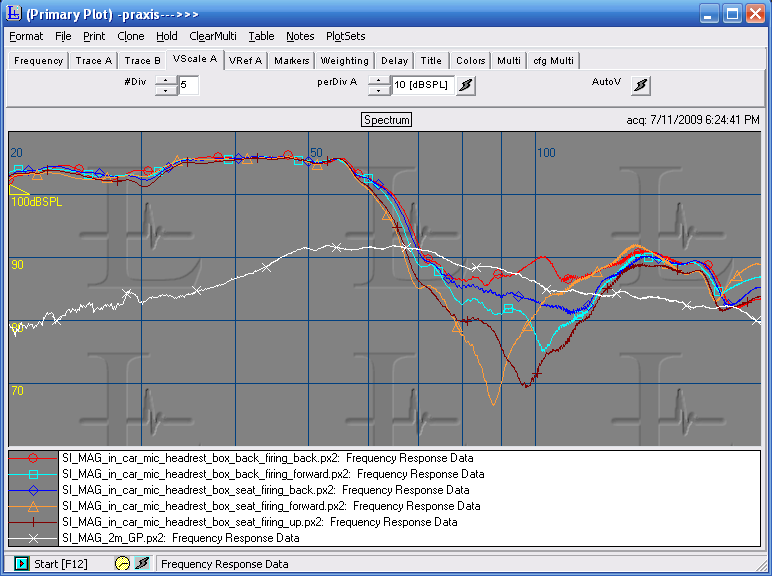Click the cyan square legend marker
The height and width of the screenshot is (576, 772).
pos(33,474)
